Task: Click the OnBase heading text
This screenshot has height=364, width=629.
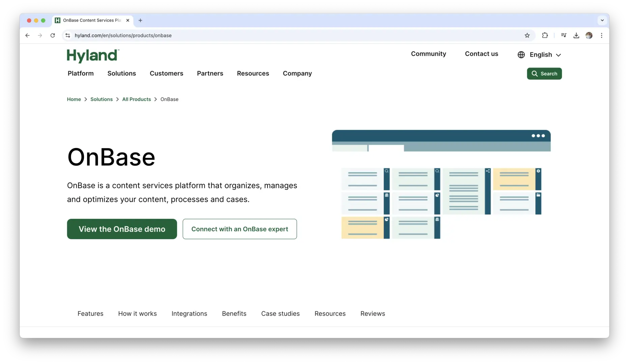Action: pyautogui.click(x=111, y=157)
